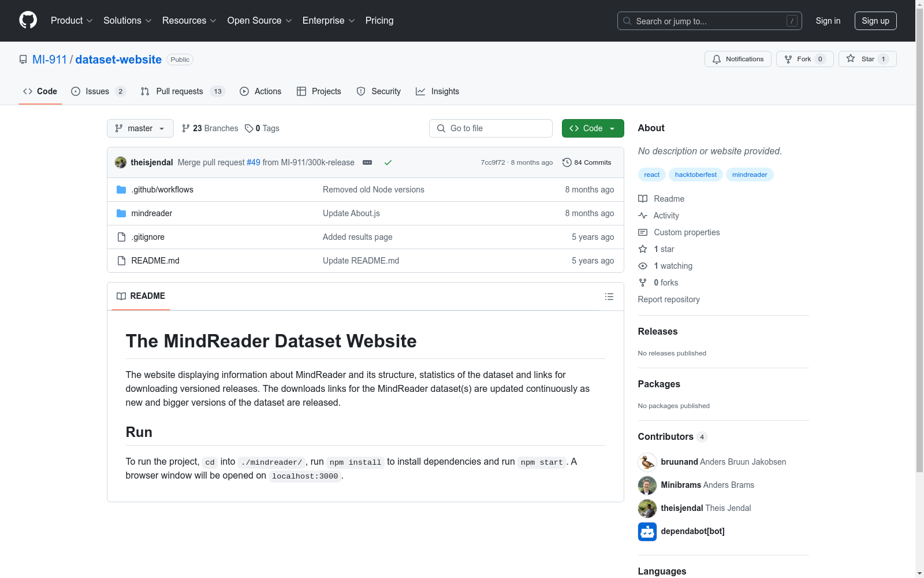
Task: Expand the Resources dropdown menu
Action: 189,21
